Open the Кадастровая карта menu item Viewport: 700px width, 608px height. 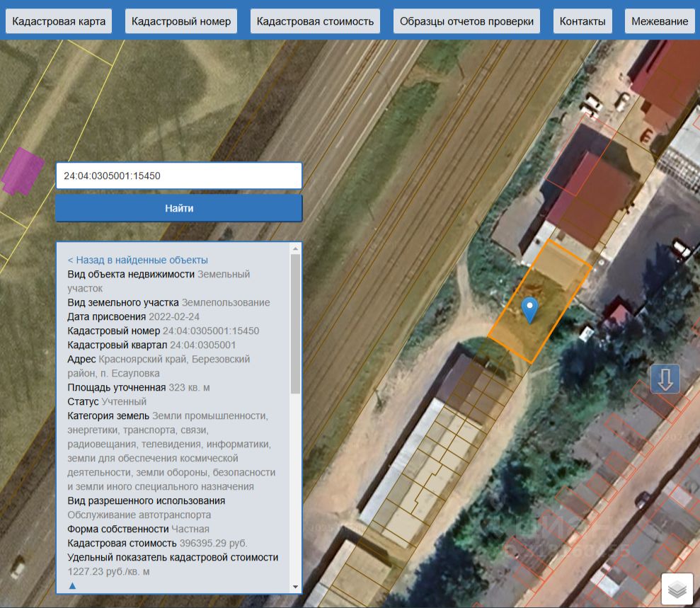click(59, 21)
